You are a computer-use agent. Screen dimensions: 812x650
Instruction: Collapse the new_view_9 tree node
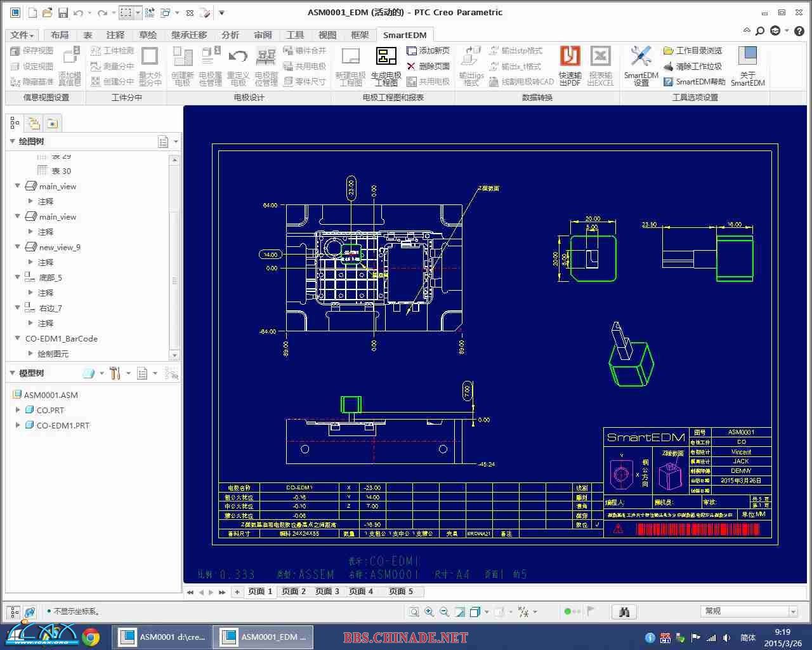click(x=17, y=247)
